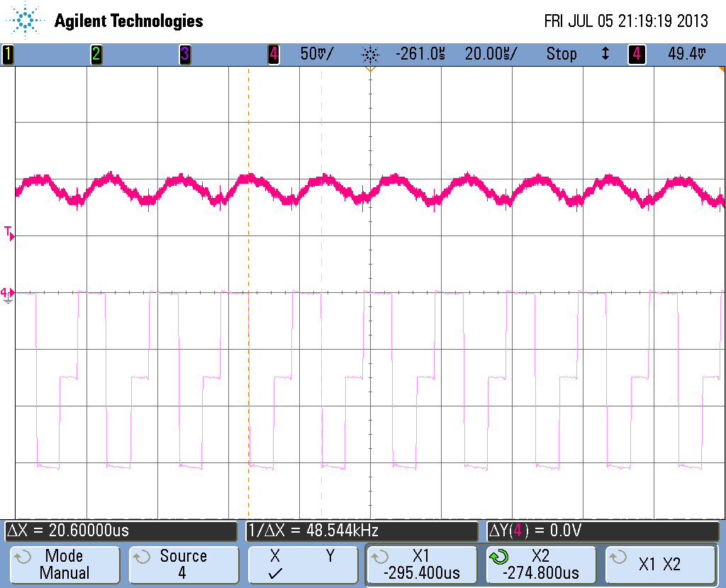Click the rotary knob icon on Mode softkey
726x588 pixels.
pyautogui.click(x=22, y=557)
